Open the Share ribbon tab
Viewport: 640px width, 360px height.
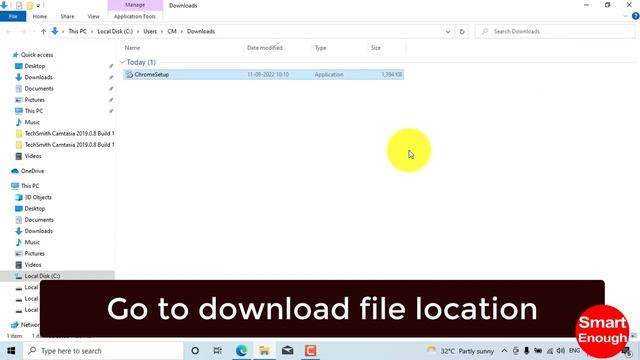coord(67,16)
